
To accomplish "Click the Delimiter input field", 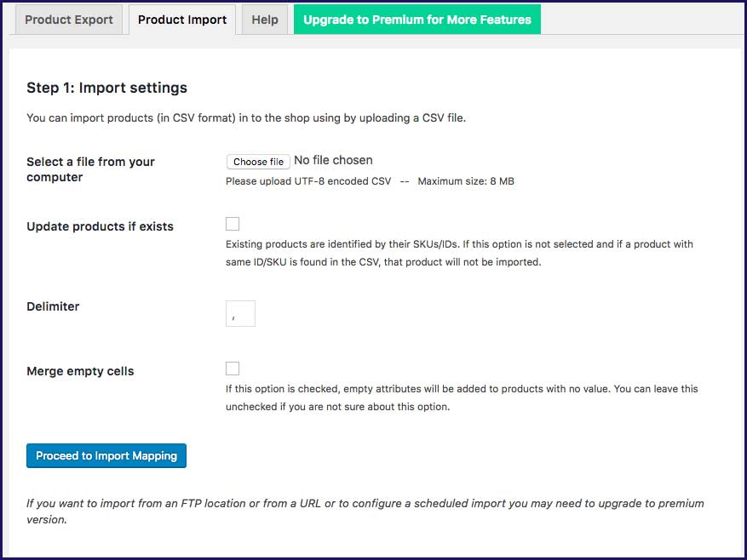I will point(241,313).
